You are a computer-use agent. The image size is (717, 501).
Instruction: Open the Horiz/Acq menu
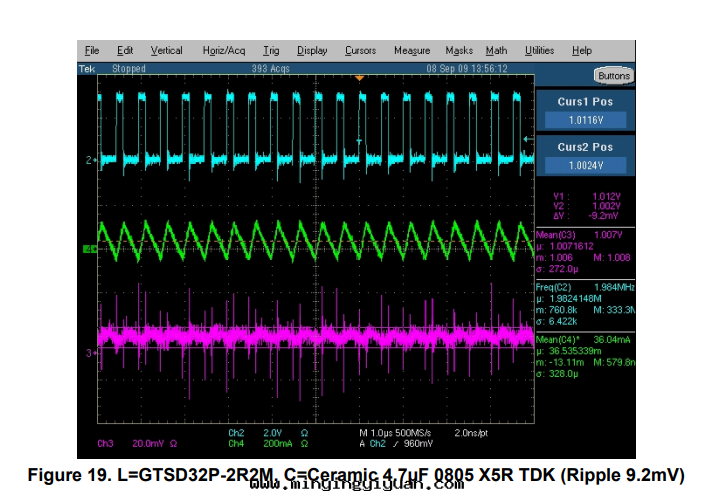tap(223, 50)
